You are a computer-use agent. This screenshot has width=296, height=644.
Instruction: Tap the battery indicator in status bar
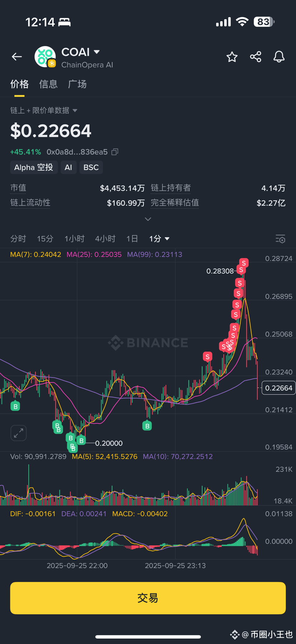[264, 22]
